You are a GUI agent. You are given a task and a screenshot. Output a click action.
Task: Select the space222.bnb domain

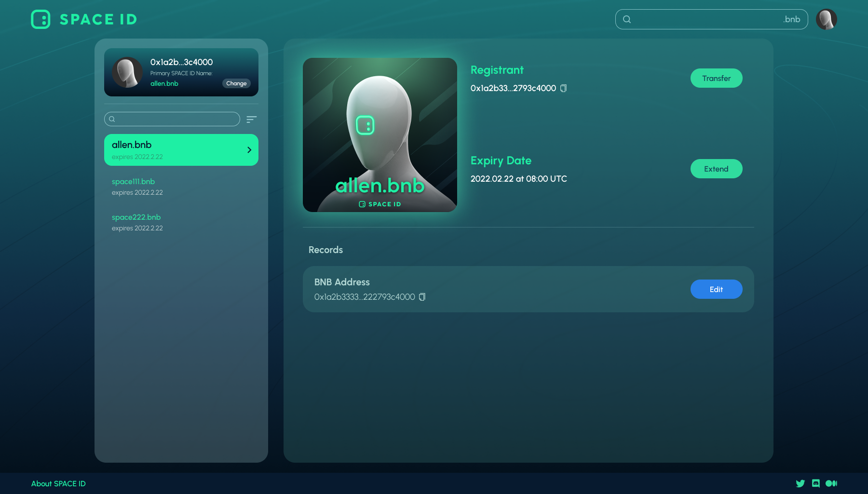click(x=136, y=217)
